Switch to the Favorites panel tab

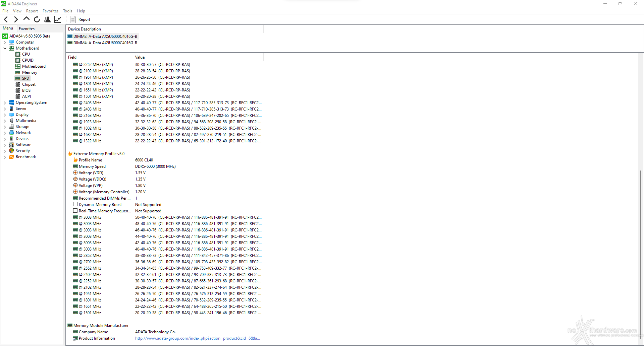[x=26, y=29]
